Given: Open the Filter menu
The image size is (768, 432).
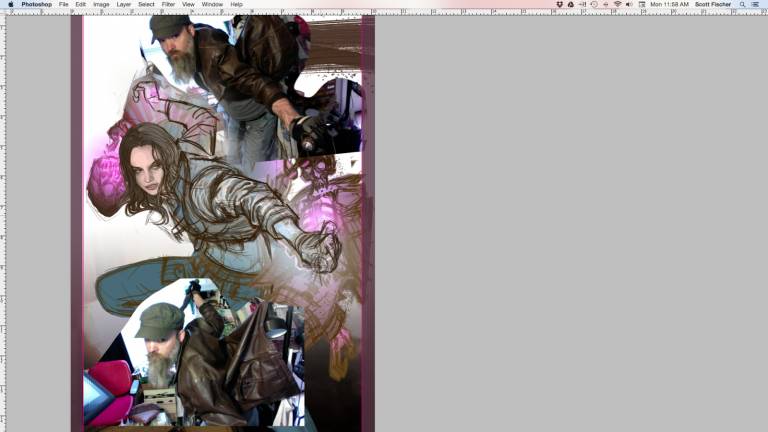Looking at the screenshot, I should point(168,4).
